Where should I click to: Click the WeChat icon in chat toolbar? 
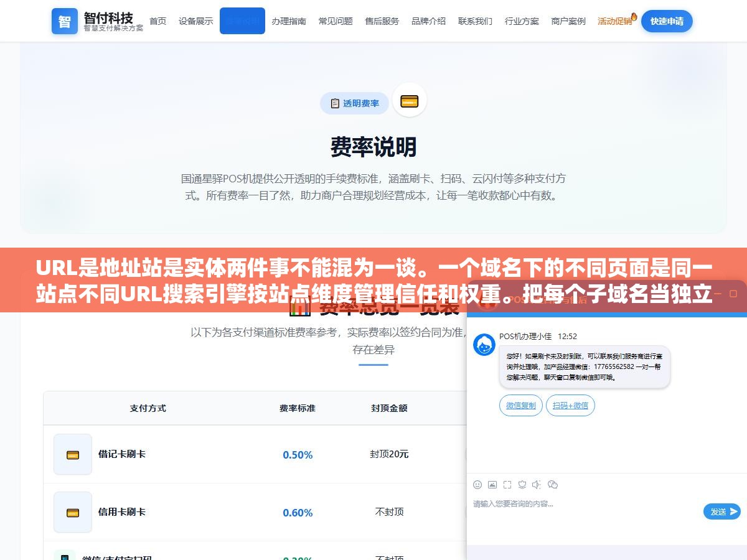point(553,485)
